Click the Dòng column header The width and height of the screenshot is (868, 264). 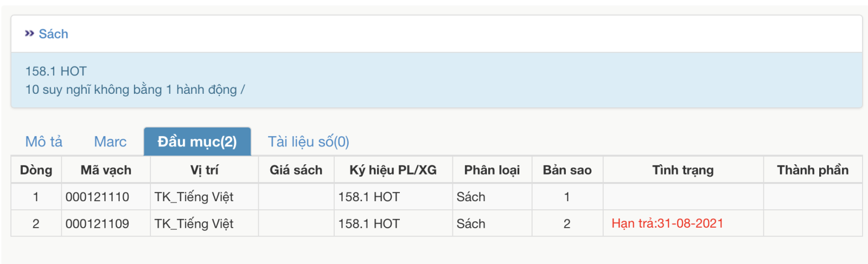tap(36, 170)
